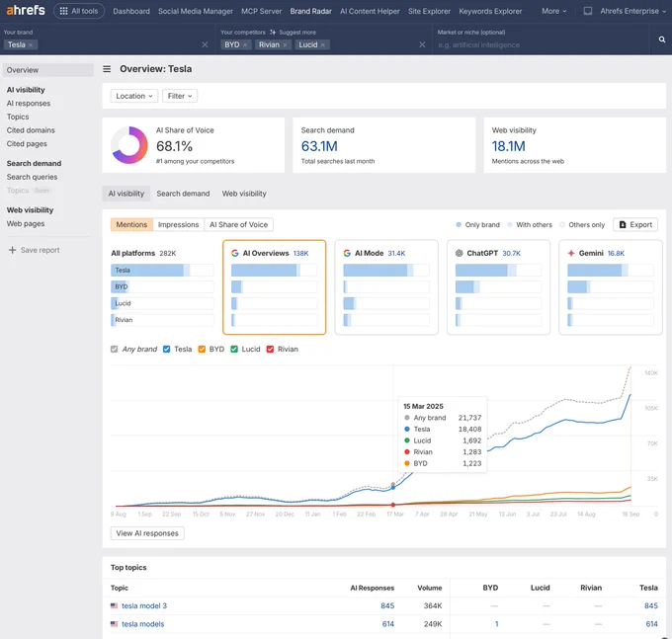Clear all competitors with the X icon
The width and height of the screenshot is (672, 639).
pyautogui.click(x=422, y=44)
